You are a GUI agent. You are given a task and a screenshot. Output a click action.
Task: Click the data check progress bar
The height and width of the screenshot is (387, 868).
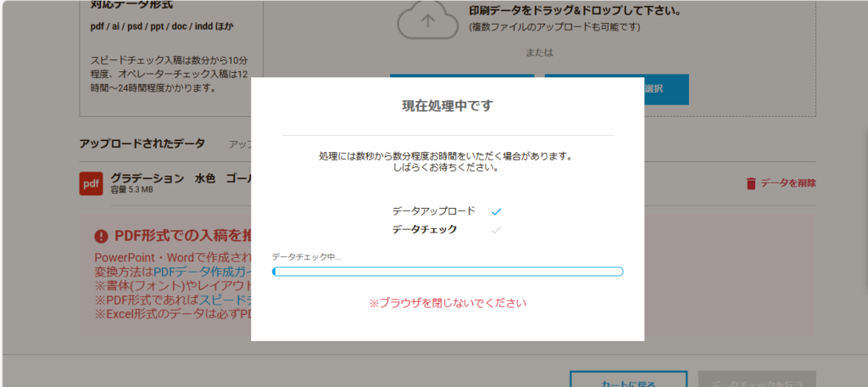tap(448, 272)
